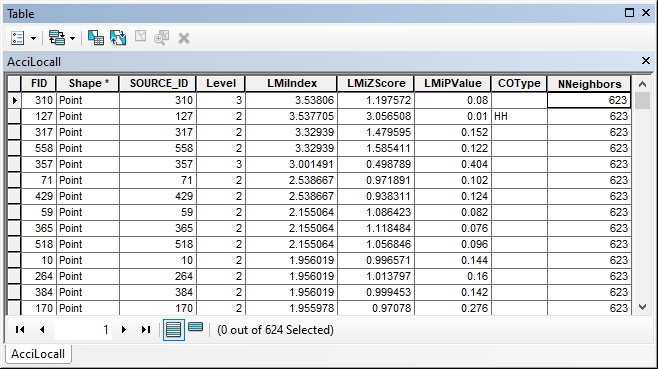Close the AcciLocalI table pane
Image resolution: width=658 pixels, height=369 pixels.
point(646,61)
